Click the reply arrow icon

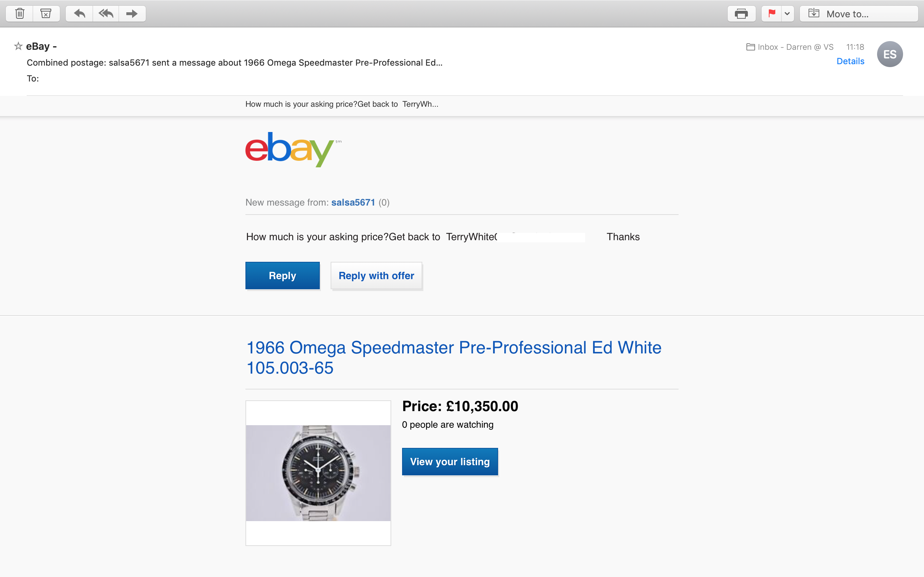pos(79,14)
